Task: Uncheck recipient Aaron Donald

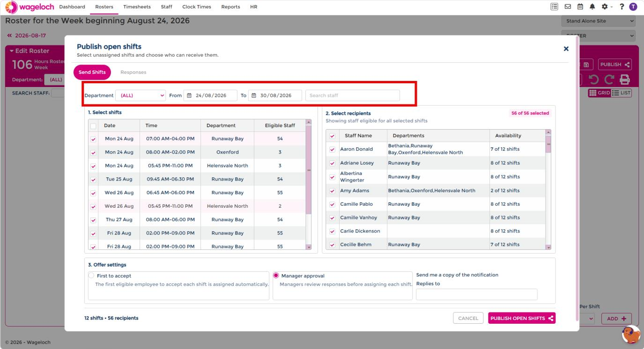Action: [x=333, y=149]
